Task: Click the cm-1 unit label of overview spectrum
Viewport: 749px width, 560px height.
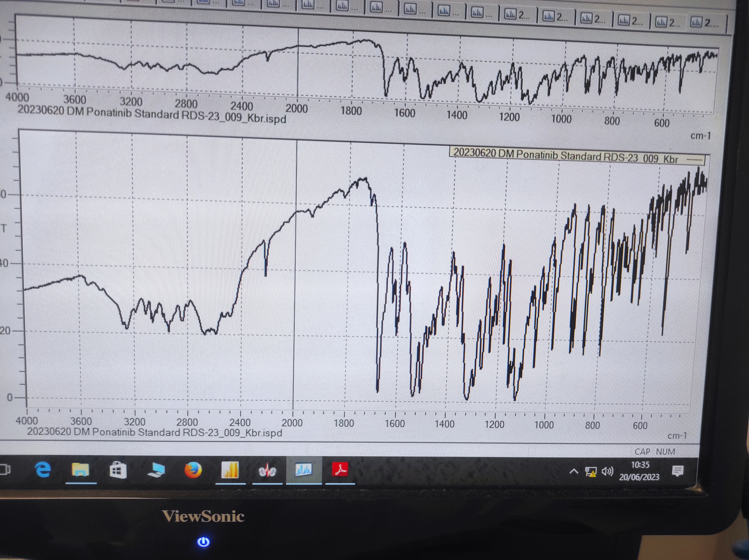Action: 701,136
